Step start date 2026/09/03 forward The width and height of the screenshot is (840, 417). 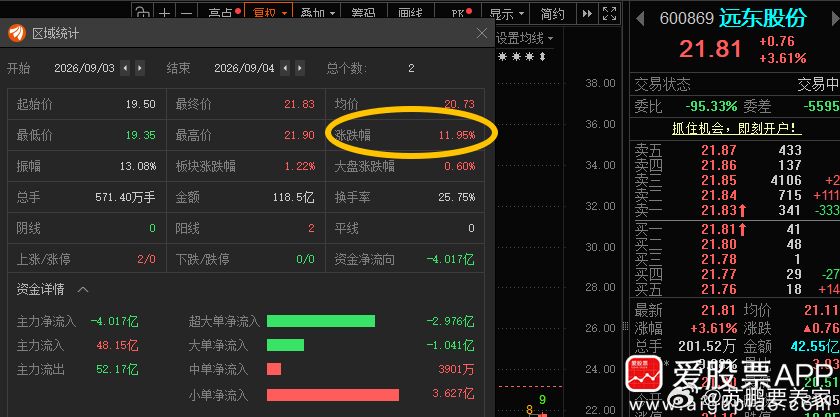click(140, 68)
